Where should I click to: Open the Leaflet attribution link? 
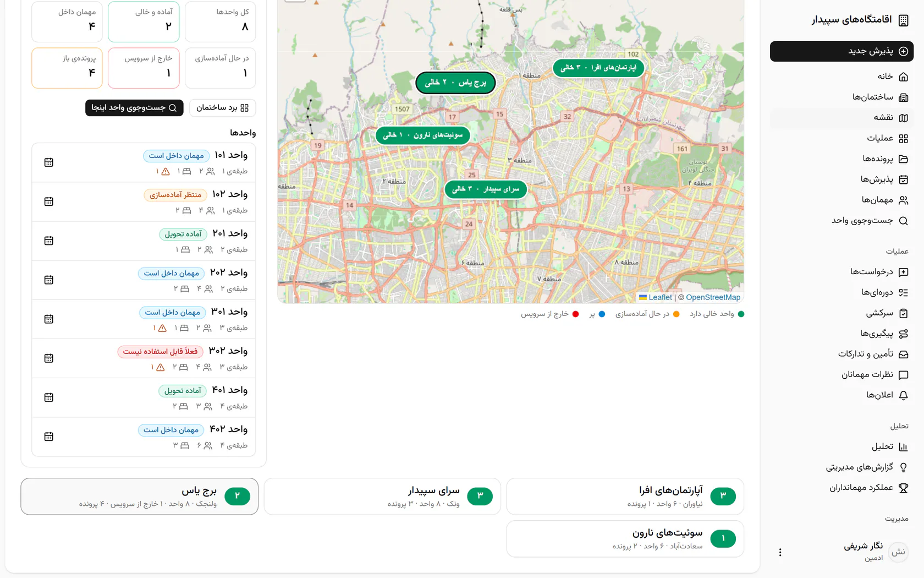(656, 297)
